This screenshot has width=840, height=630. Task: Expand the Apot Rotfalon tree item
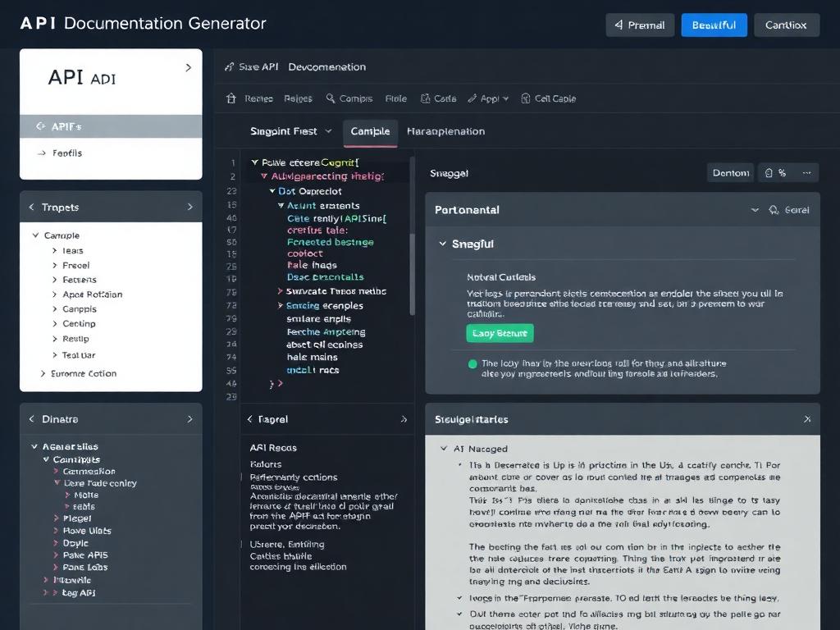55,294
